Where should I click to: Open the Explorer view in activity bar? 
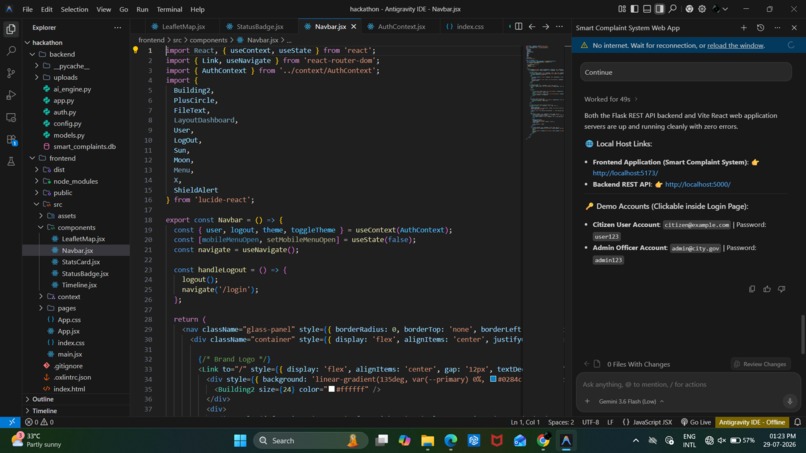(11, 29)
